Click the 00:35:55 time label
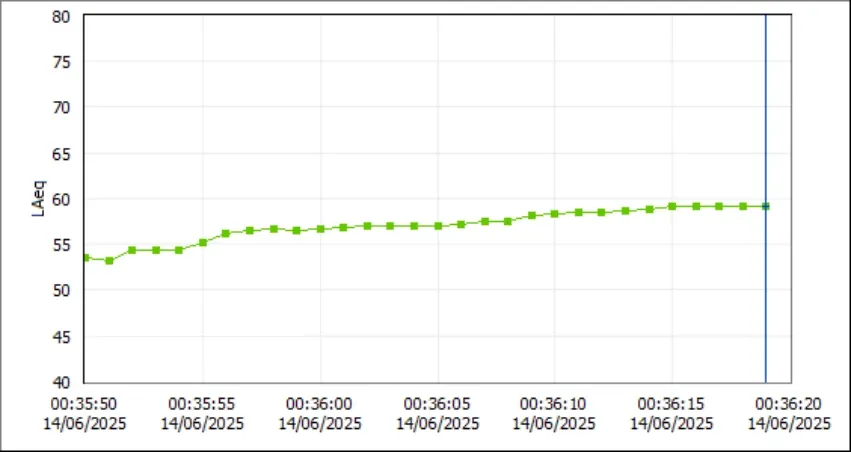 [x=202, y=404]
